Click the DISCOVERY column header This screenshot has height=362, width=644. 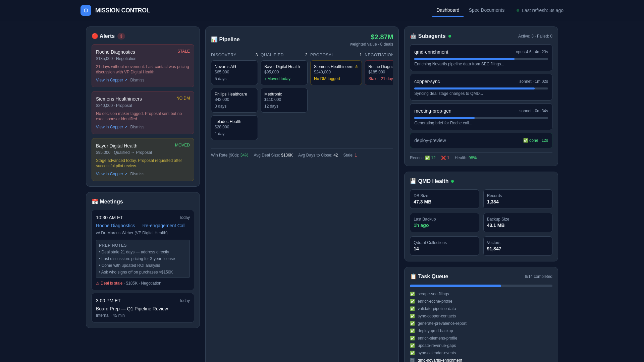[223, 55]
